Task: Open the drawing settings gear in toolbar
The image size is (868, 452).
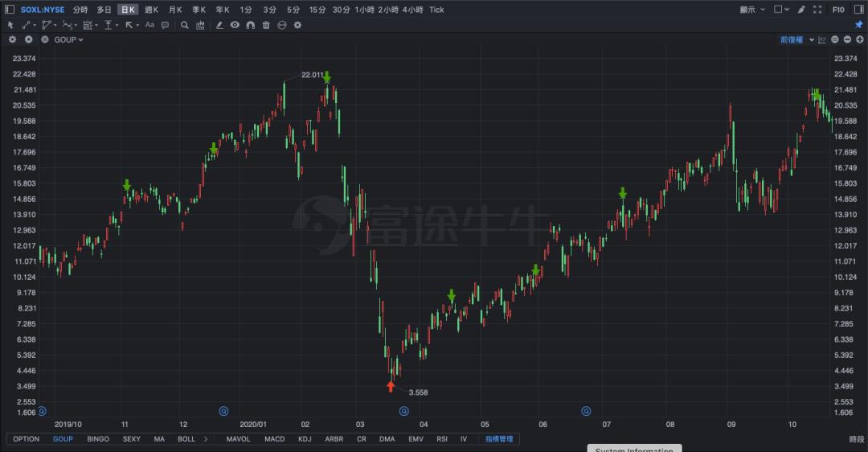Action: click(x=297, y=25)
